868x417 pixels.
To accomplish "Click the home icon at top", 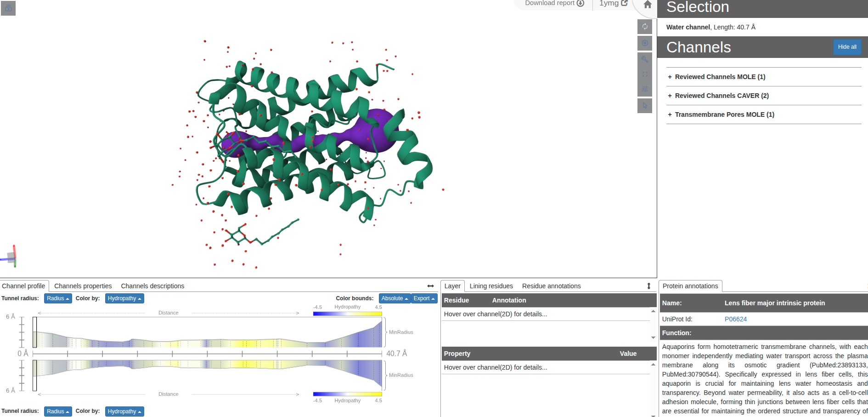I will [648, 5].
